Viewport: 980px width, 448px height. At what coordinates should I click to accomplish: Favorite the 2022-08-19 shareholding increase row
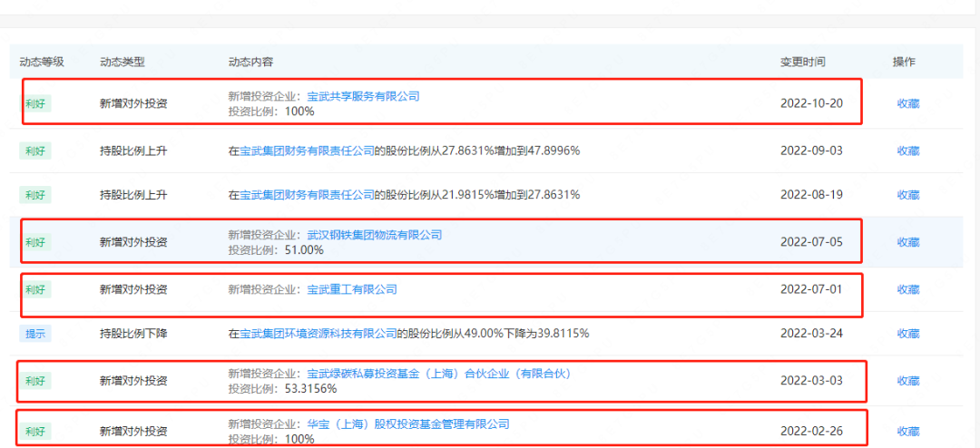[907, 195]
